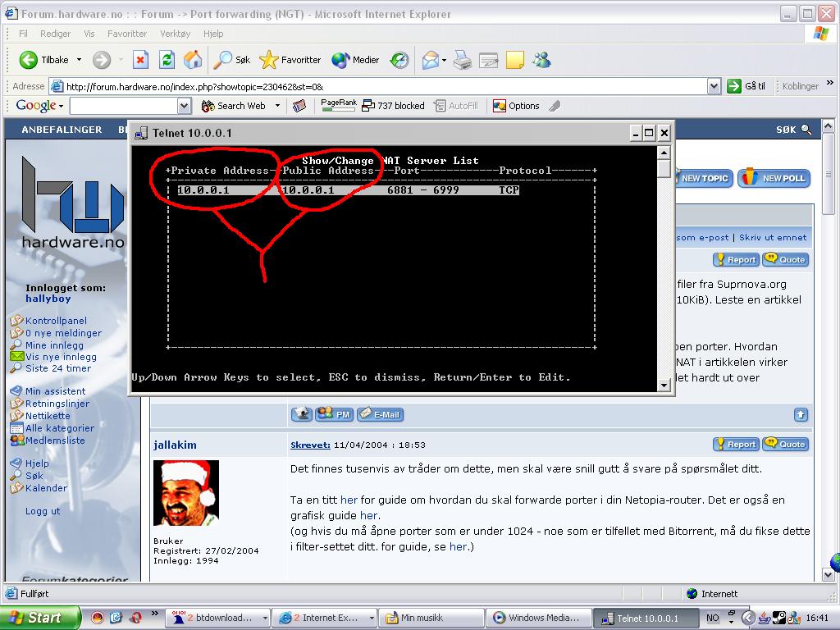Switch to Windows Media taskbar button
This screenshot has width=840, height=630.
537,618
